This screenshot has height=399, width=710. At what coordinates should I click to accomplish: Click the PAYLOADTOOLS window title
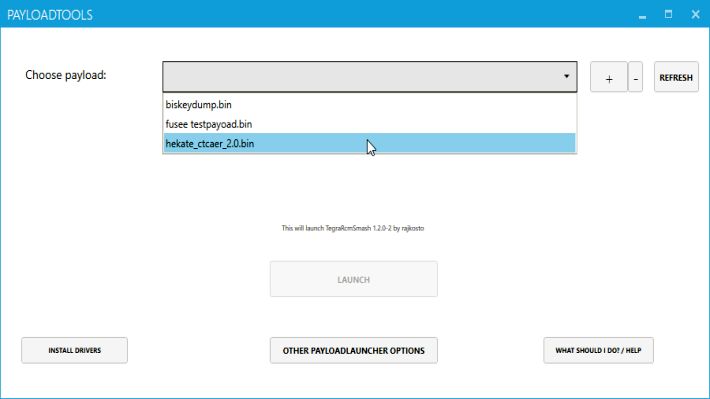tap(50, 15)
